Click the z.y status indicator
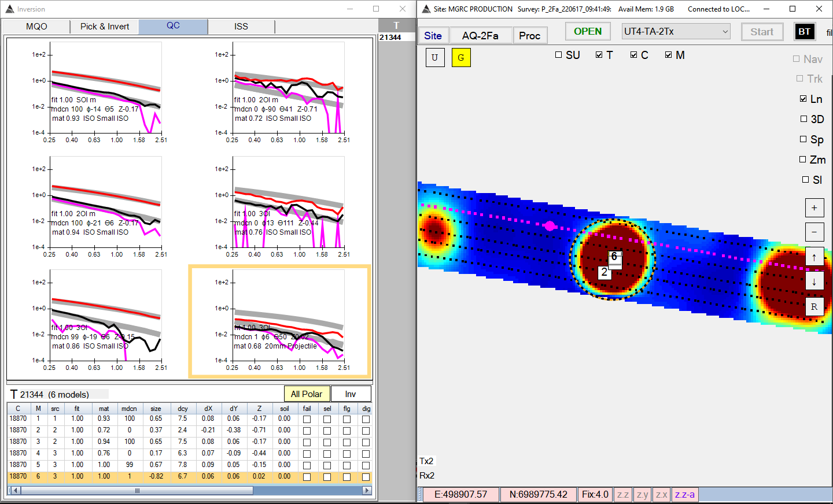Image resolution: width=833 pixels, height=504 pixels. pos(643,495)
